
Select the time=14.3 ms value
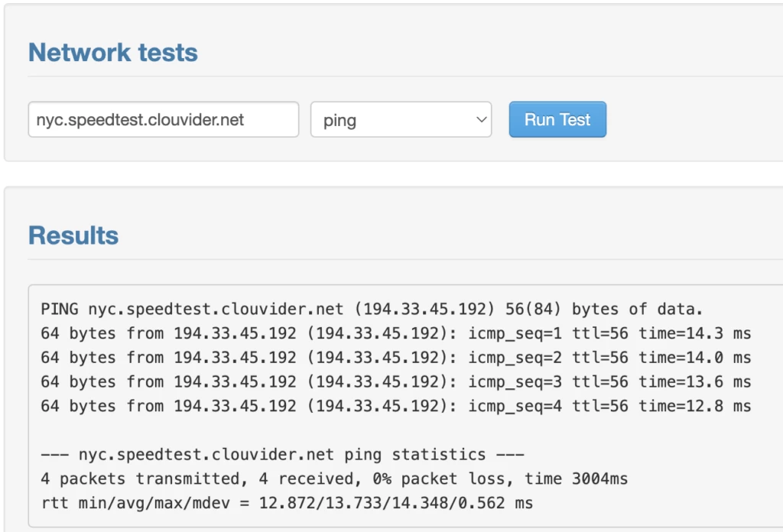pyautogui.click(x=694, y=333)
